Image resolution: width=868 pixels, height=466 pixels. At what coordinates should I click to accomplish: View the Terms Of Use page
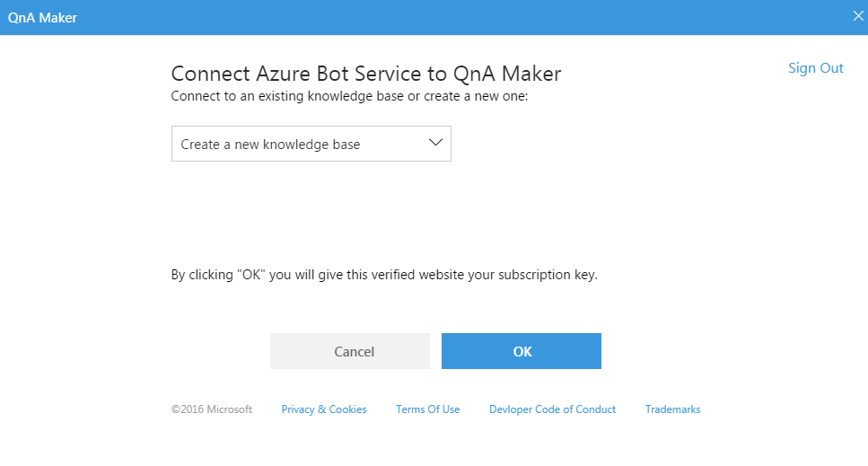click(x=427, y=409)
